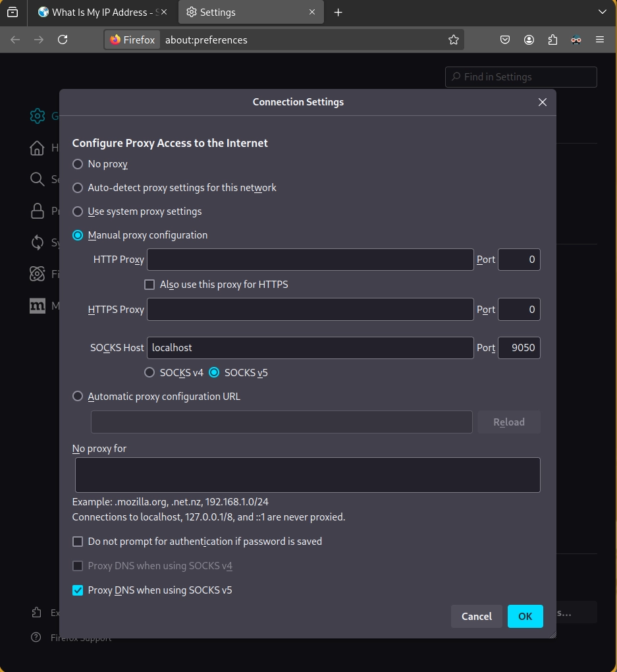Image resolution: width=617 pixels, height=672 pixels.
Task: Close the Settings tab
Action: (312, 12)
